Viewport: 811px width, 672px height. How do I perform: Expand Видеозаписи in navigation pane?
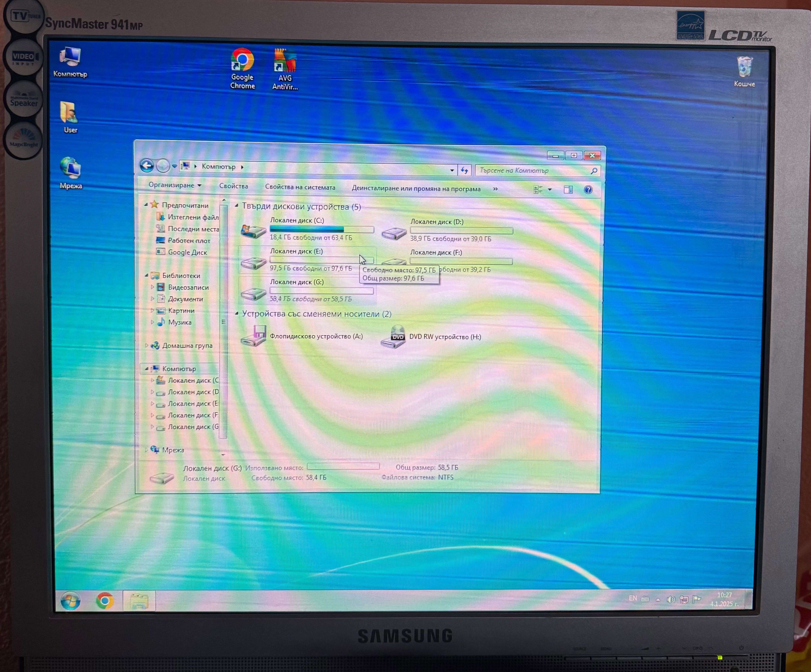(x=152, y=287)
